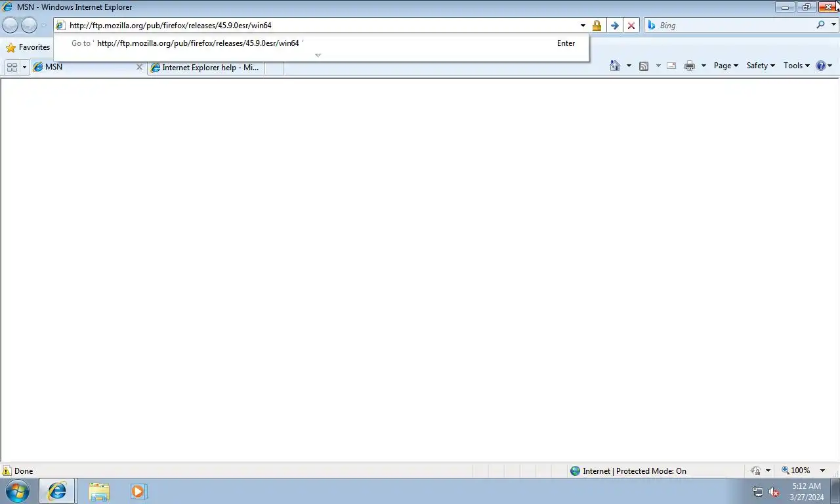Click the network tray icon
840x504 pixels.
(758, 492)
